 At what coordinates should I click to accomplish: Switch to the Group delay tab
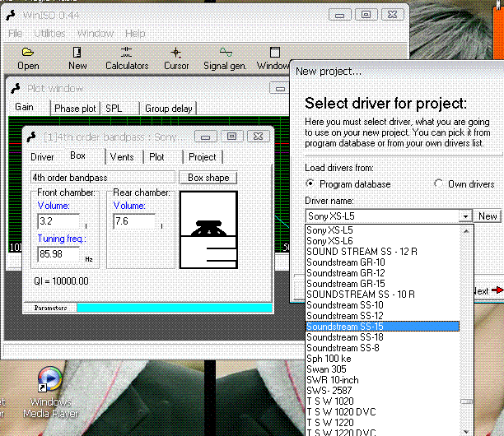point(169,109)
